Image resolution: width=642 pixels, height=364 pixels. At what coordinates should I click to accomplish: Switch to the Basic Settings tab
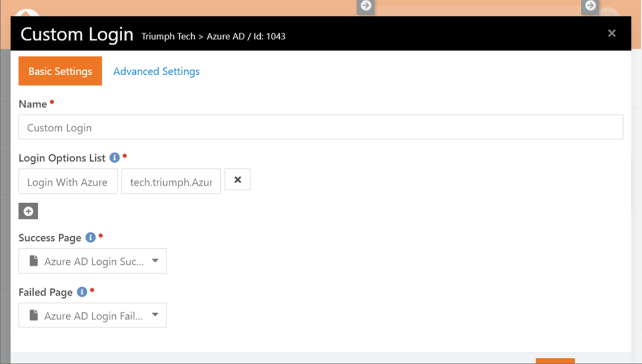click(60, 71)
